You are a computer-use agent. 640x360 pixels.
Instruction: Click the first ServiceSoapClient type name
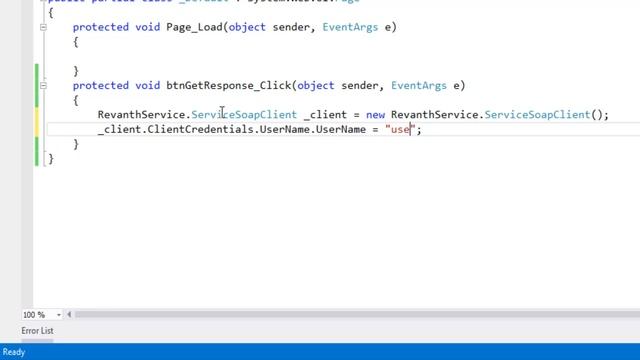[x=244, y=115]
